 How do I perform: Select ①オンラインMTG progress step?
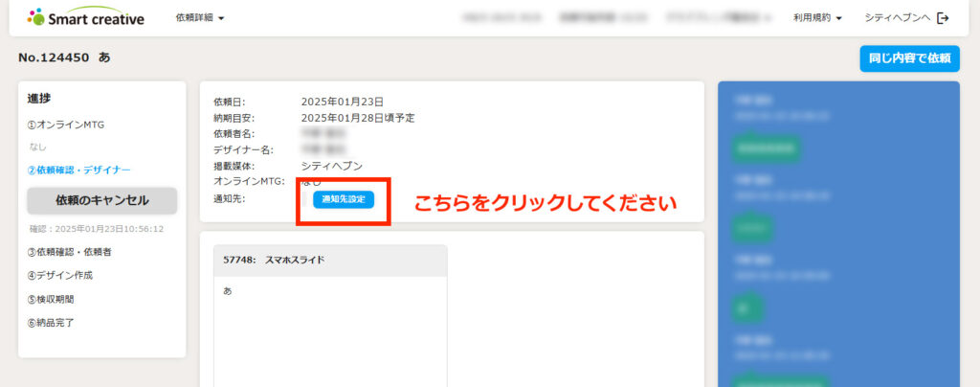[66, 125]
